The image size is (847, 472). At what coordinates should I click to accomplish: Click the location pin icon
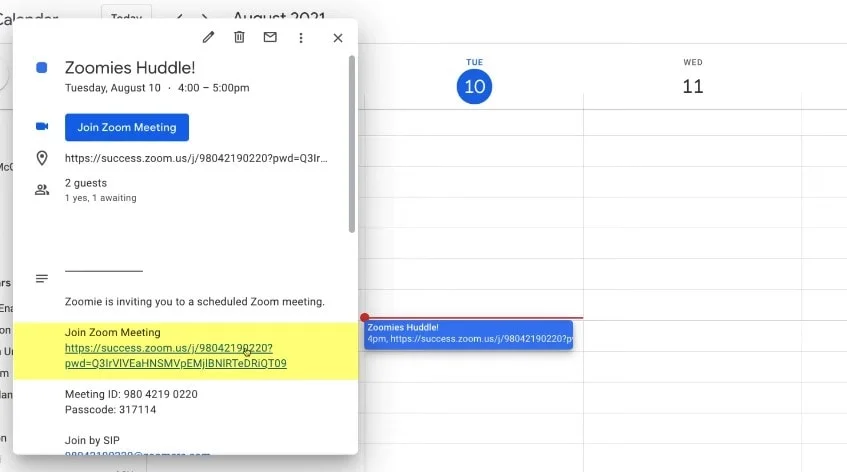tap(42, 158)
